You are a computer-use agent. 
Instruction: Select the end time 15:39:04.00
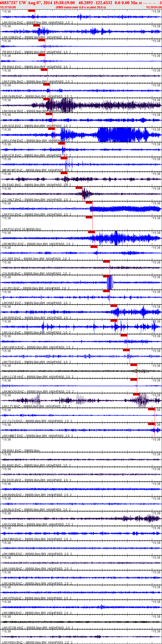tap(154, 7)
